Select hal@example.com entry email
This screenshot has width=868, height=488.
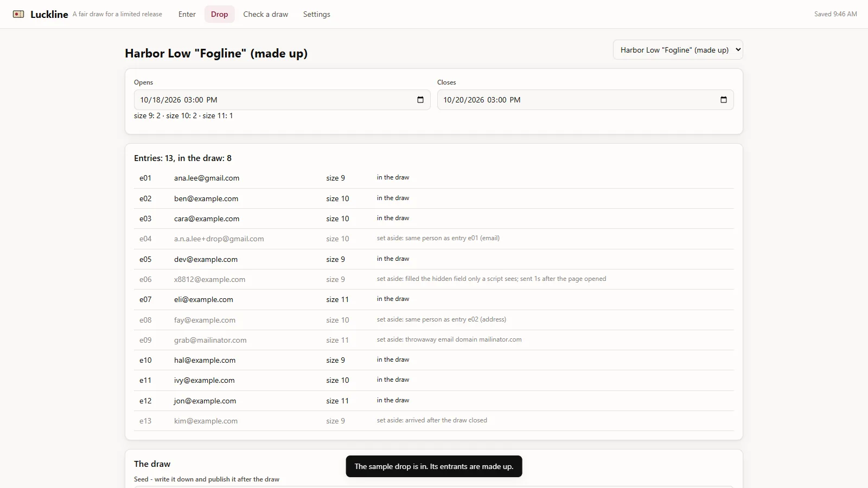coord(205,360)
